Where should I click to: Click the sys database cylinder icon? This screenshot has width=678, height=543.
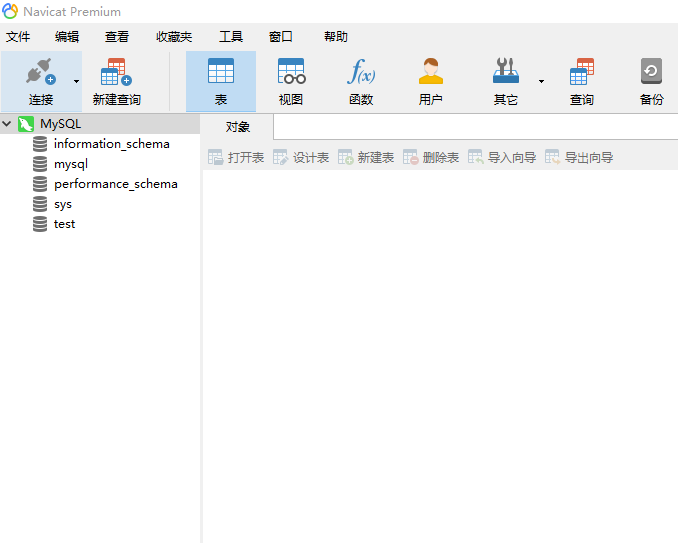(40, 204)
